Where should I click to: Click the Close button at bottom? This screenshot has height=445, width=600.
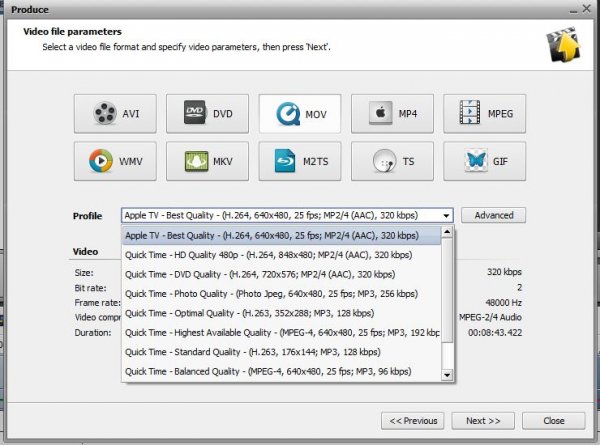(x=554, y=421)
